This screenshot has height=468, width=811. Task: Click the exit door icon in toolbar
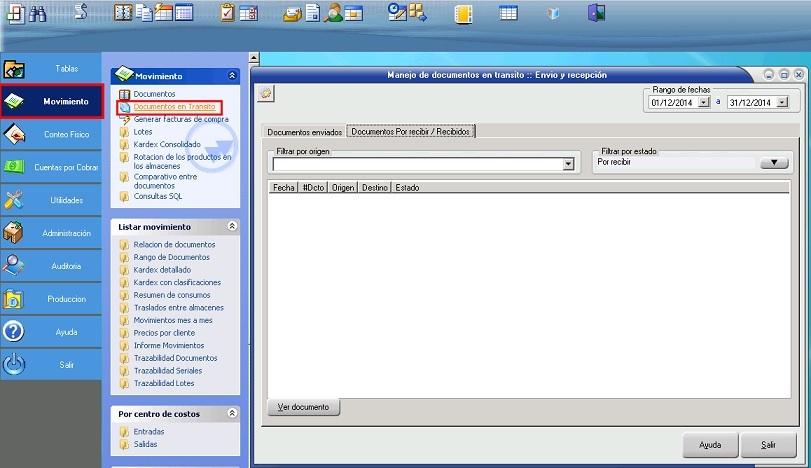pyautogui.click(x=597, y=13)
